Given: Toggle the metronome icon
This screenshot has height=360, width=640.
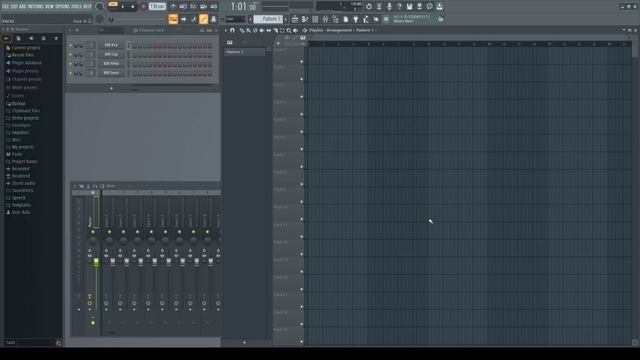Looking at the screenshot, I should 173,7.
